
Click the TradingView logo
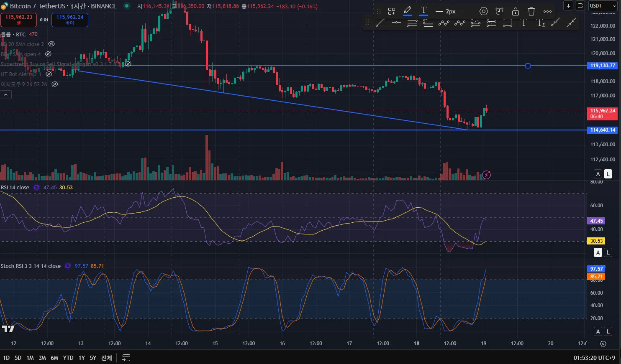[x=8, y=328]
